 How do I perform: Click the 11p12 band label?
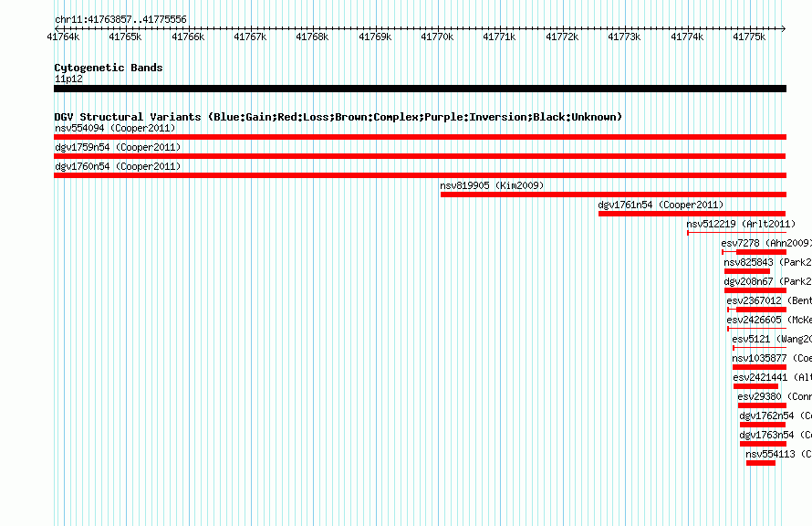[68, 79]
